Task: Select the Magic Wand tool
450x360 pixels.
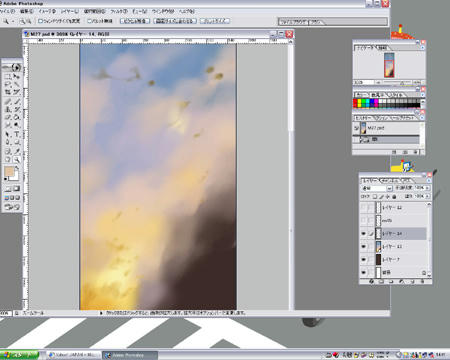Action: 16,84
